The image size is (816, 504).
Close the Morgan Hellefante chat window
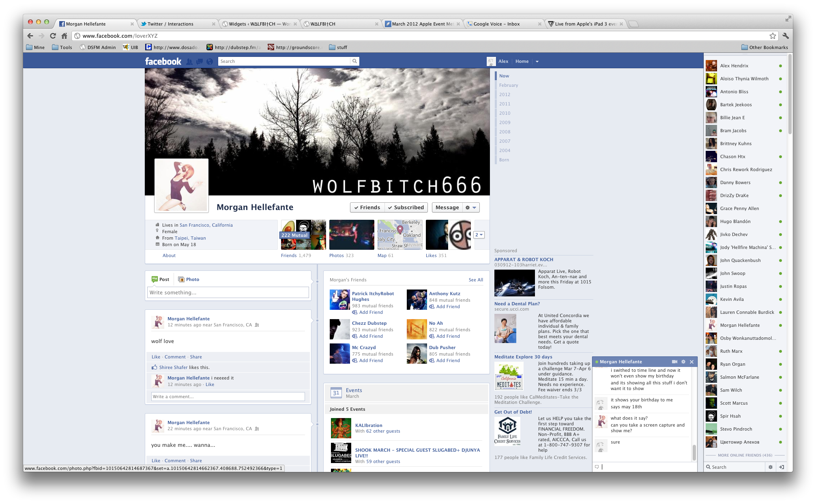click(x=692, y=362)
